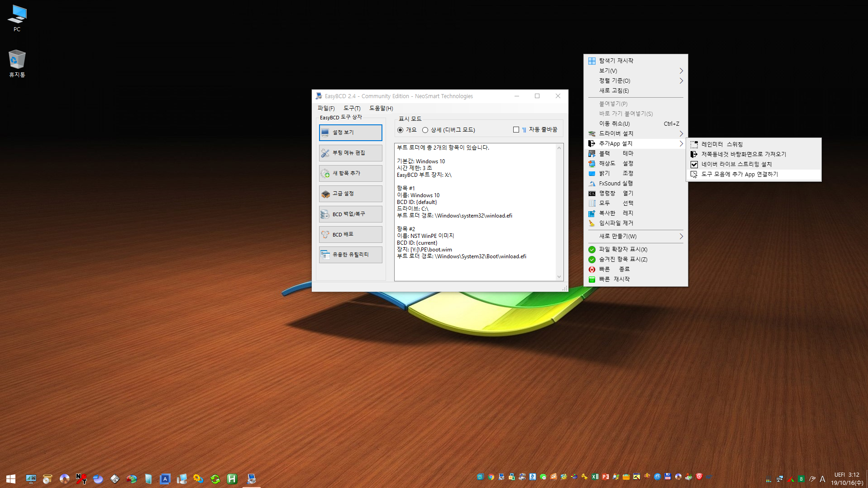The image size is (868, 488).
Task: Choose 빠른 종료 in context menu
Action: coord(636,269)
